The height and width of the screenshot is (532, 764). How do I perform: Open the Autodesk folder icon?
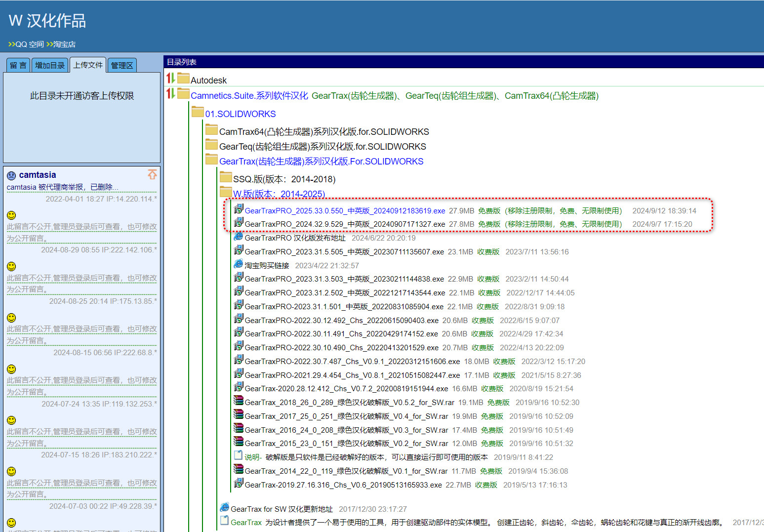coord(183,78)
